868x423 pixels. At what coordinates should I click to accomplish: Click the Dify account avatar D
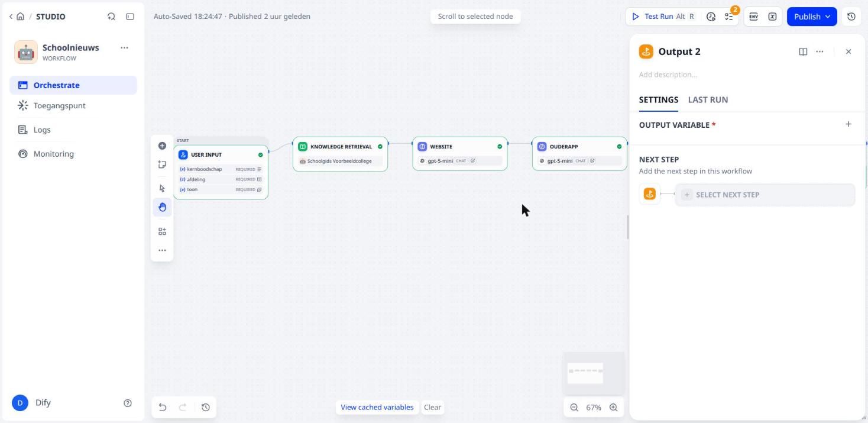click(x=20, y=403)
